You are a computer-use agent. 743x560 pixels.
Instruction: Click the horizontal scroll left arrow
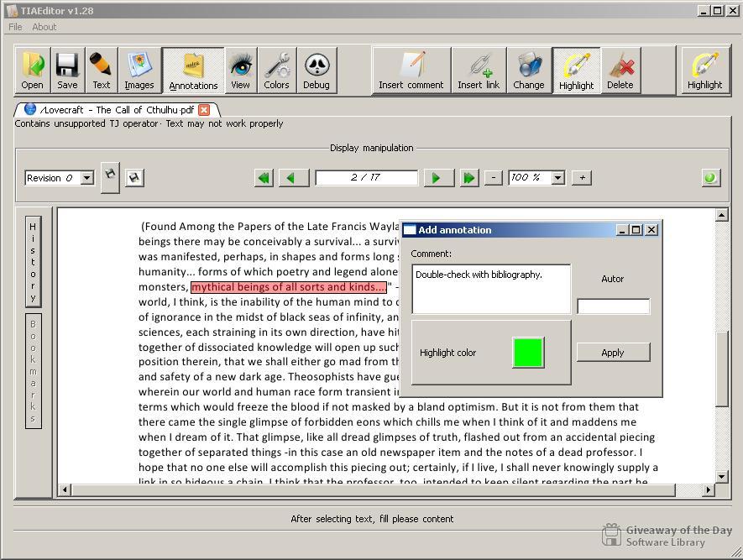(x=65, y=489)
